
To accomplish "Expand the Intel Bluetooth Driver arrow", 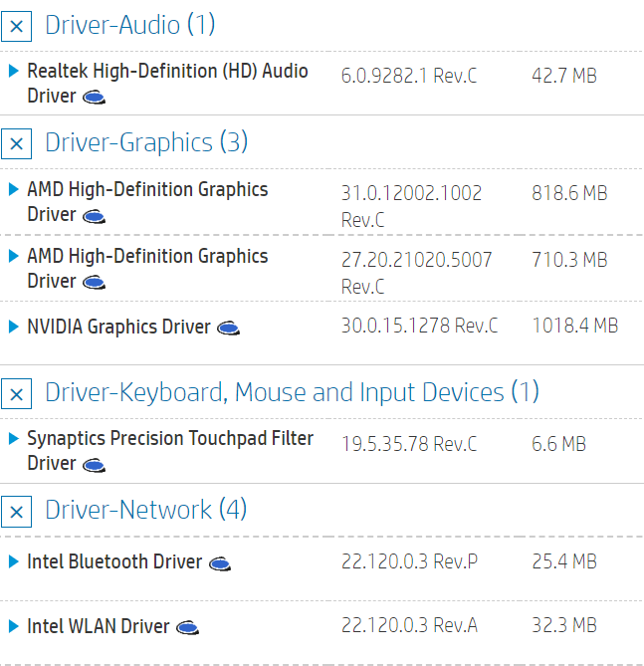I will 14,561.
